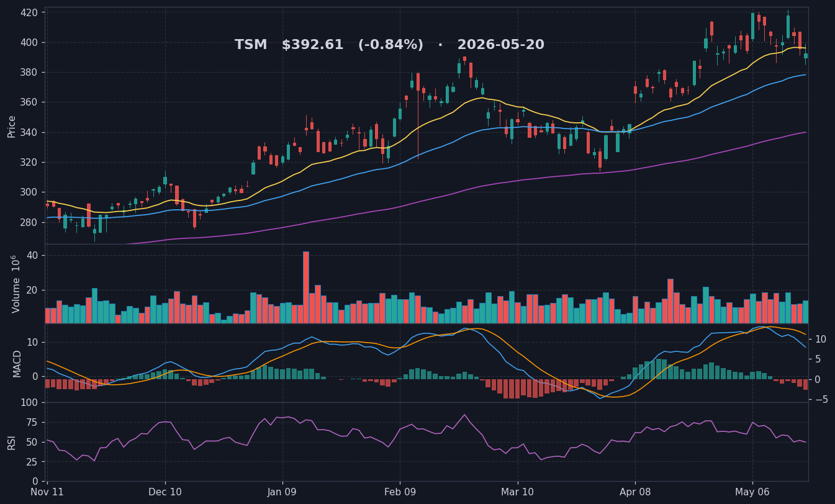Select the Jan 09 date label
This screenshot has width=835, height=504.
click(x=282, y=492)
